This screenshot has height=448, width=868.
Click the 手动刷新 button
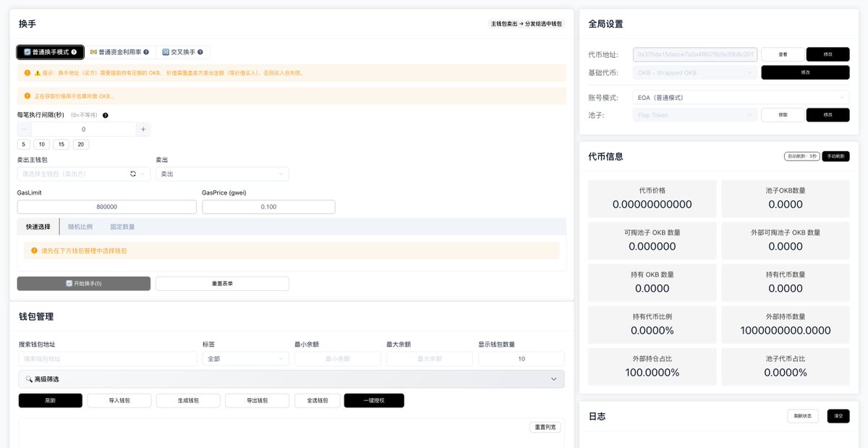836,156
